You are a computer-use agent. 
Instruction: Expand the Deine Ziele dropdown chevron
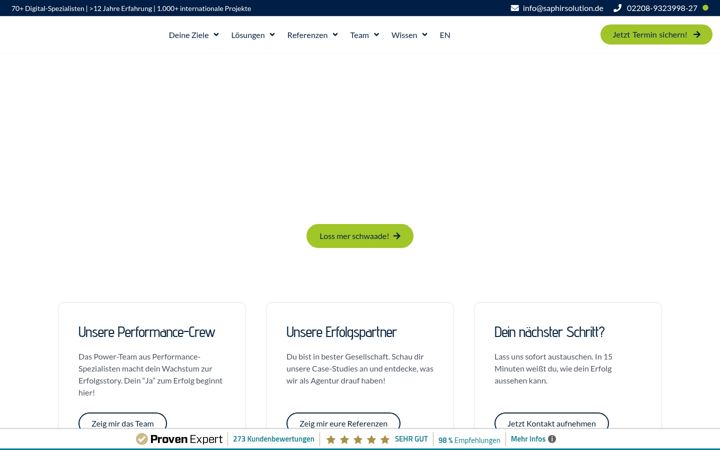tap(216, 34)
